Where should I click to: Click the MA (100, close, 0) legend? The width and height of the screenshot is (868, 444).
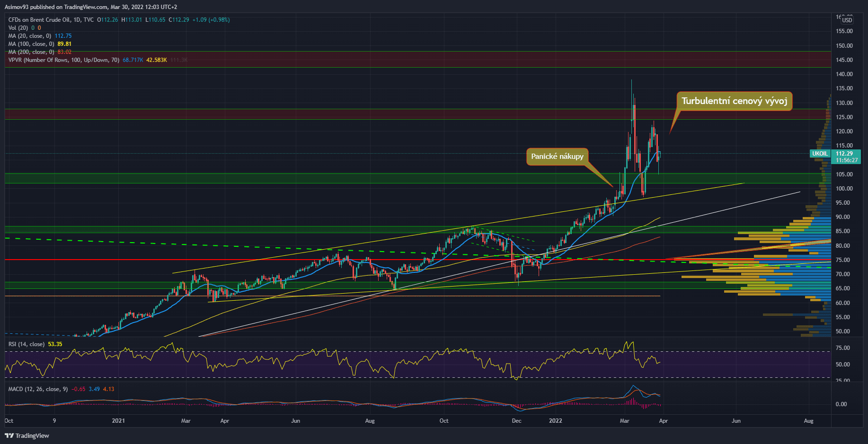click(x=31, y=44)
